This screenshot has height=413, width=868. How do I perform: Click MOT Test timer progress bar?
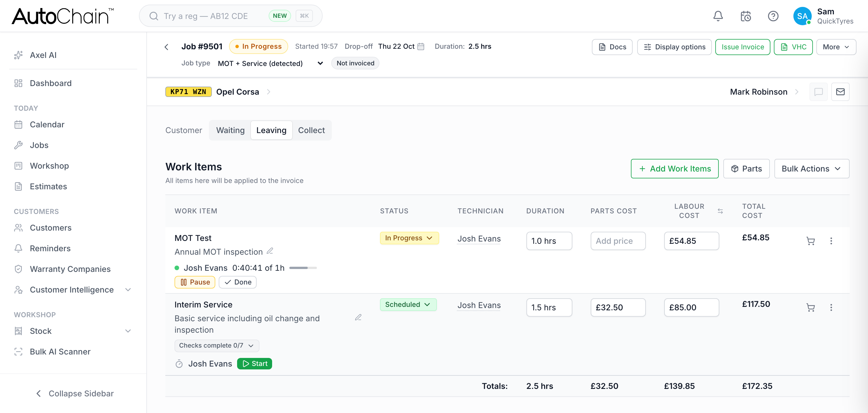coord(303,268)
